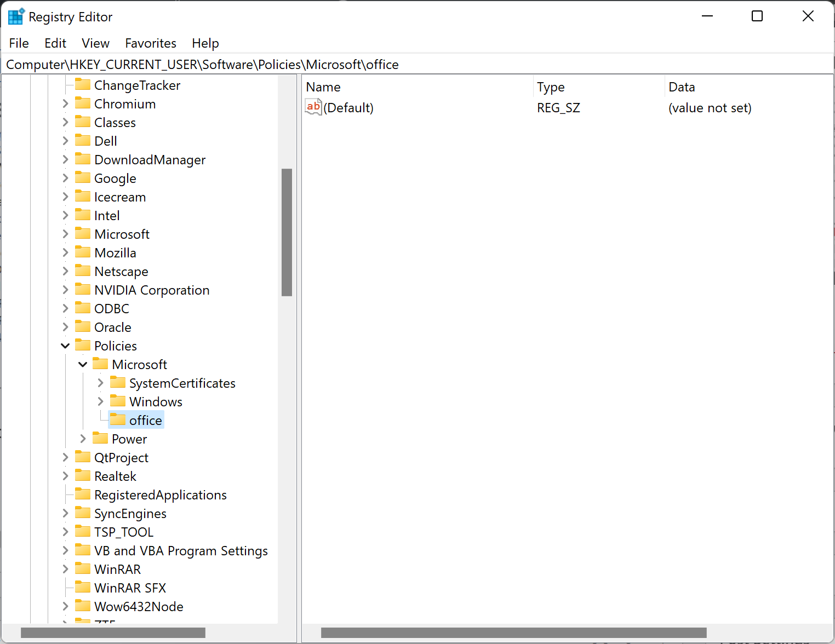Click the Registry Editor title bar icon
Screen dimensions: 835x644
(16, 16)
